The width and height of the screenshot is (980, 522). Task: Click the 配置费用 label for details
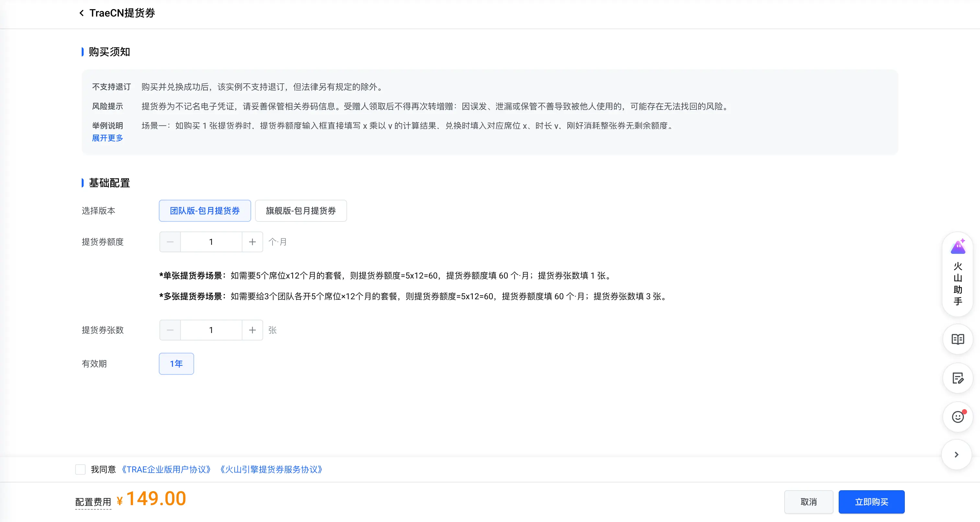[93, 502]
